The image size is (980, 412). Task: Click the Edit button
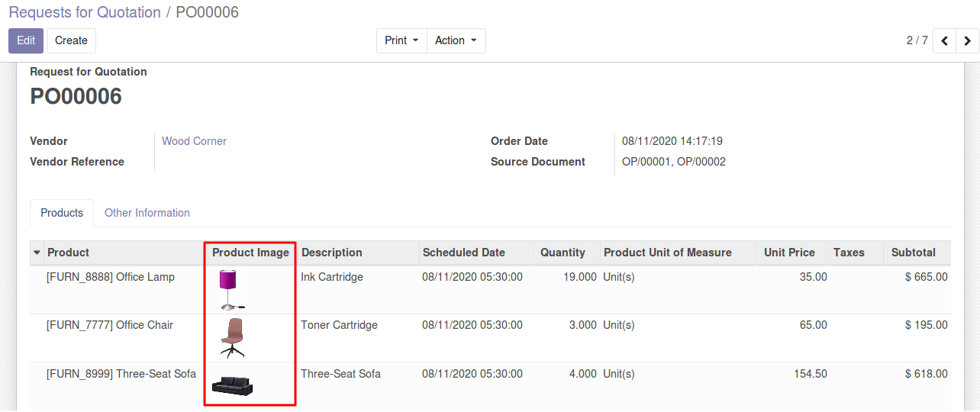(x=26, y=40)
